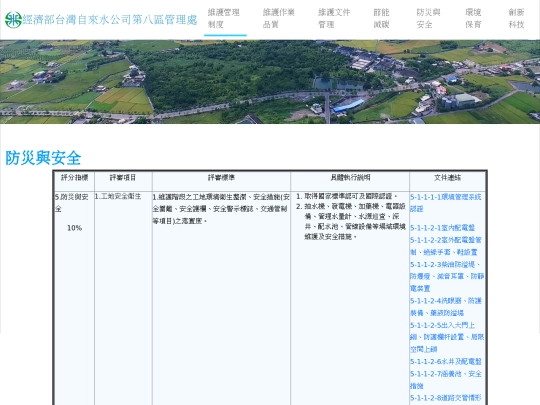The image size is (540, 405).
Task: Open link 5-1-1-2-4 洗眼器、防護裝備
Action: click(x=446, y=307)
